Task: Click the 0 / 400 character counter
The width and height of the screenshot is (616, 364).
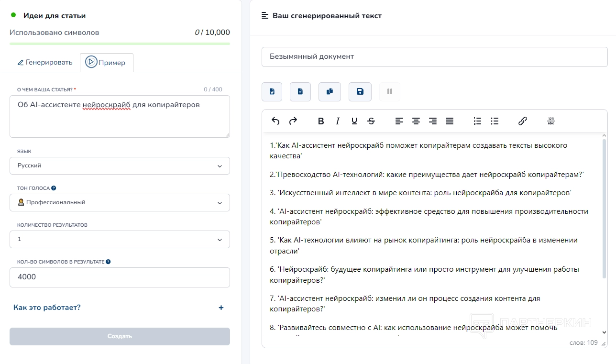Action: point(213,89)
